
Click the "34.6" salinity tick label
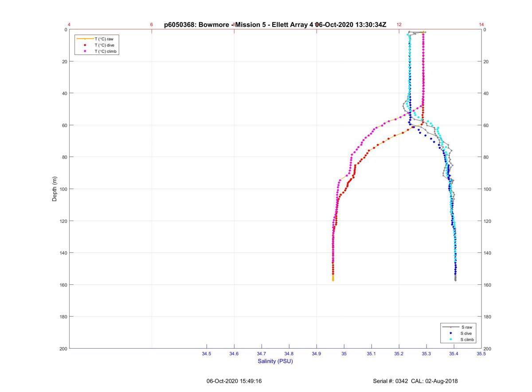pos(234,353)
